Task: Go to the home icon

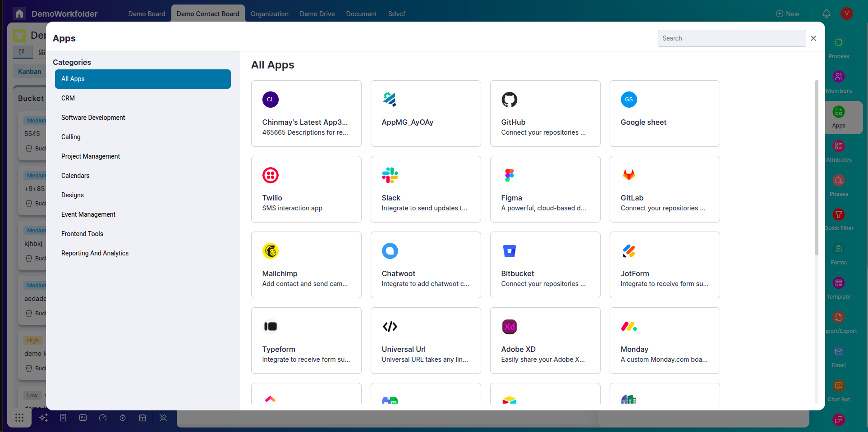Action: click(x=19, y=14)
